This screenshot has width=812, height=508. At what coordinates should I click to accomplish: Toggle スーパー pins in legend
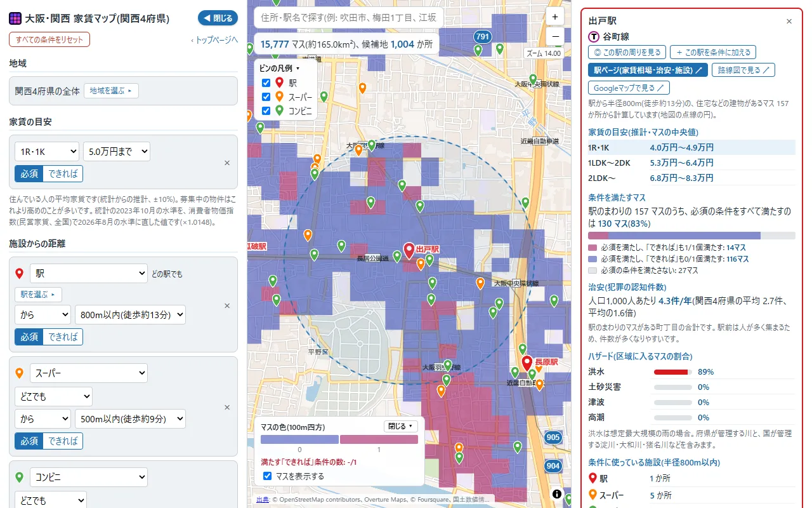coord(266,97)
